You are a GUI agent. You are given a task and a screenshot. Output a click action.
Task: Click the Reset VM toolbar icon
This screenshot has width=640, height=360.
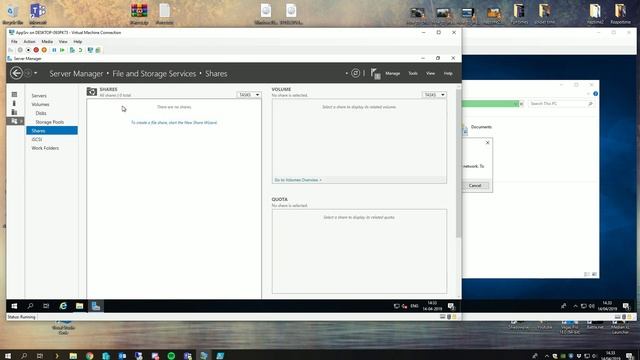(x=62, y=50)
